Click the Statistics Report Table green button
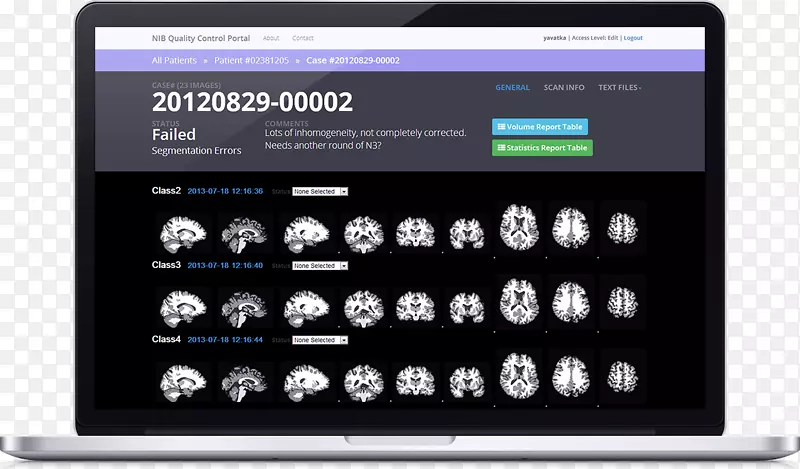The image size is (800, 469). click(542, 148)
